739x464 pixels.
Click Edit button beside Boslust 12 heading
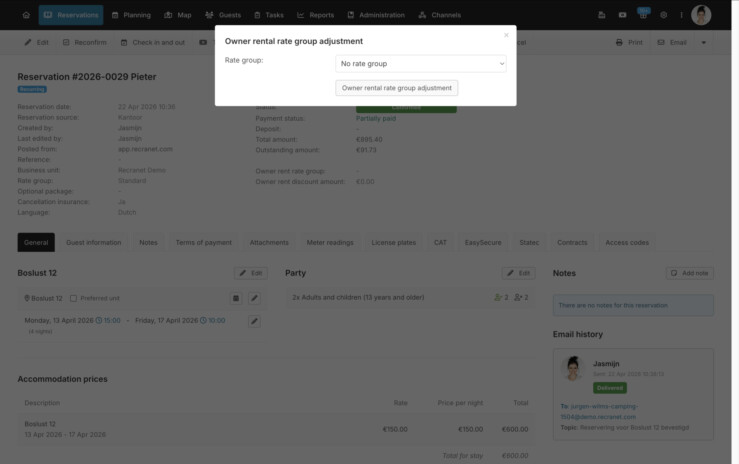point(251,273)
